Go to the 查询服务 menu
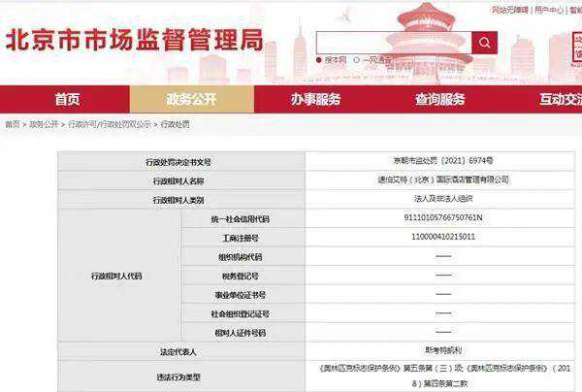Viewport: 582px width, 392px height. pos(440,99)
